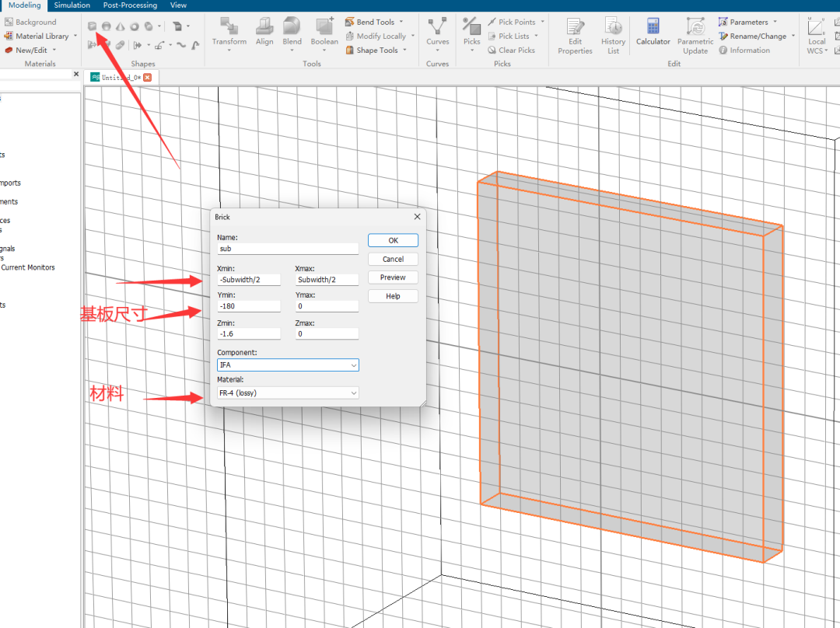Click the Name field containing sub
The image size is (840, 628).
288,249
